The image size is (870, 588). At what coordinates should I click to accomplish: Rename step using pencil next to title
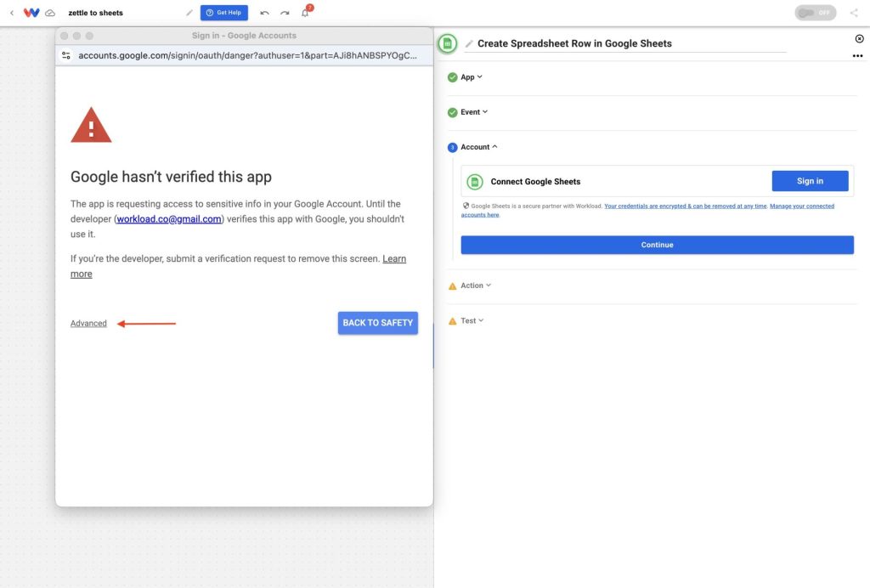469,43
